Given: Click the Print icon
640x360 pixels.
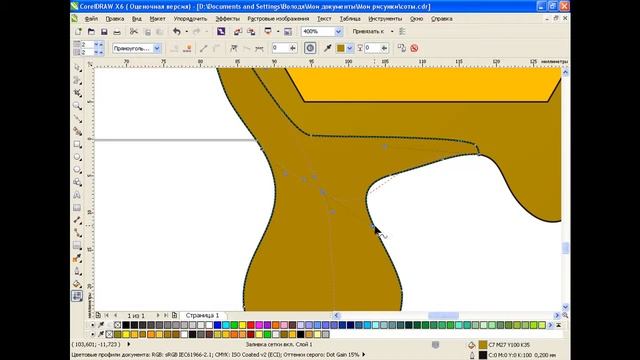Looking at the screenshot, I should pos(117,31).
